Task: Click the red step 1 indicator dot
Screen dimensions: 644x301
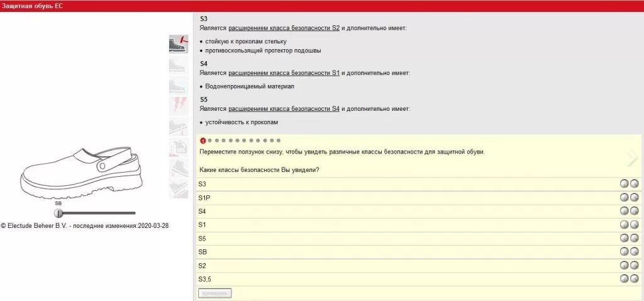Action: [203, 140]
